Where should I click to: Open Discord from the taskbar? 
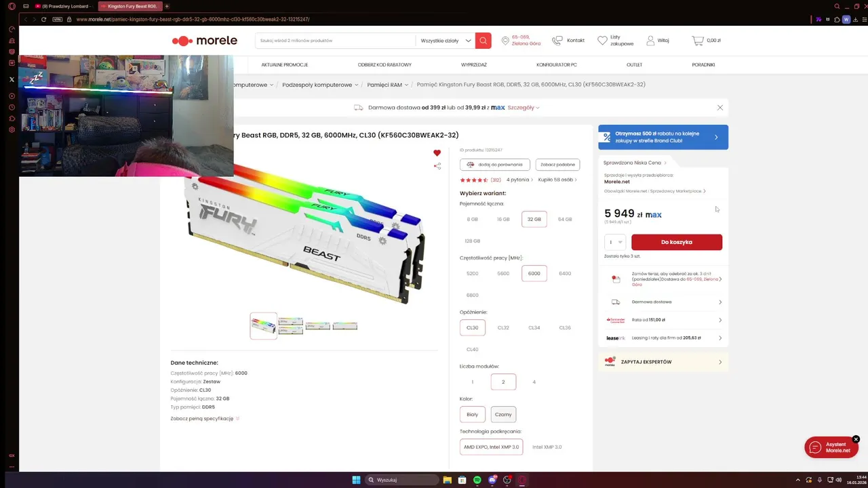point(492,480)
